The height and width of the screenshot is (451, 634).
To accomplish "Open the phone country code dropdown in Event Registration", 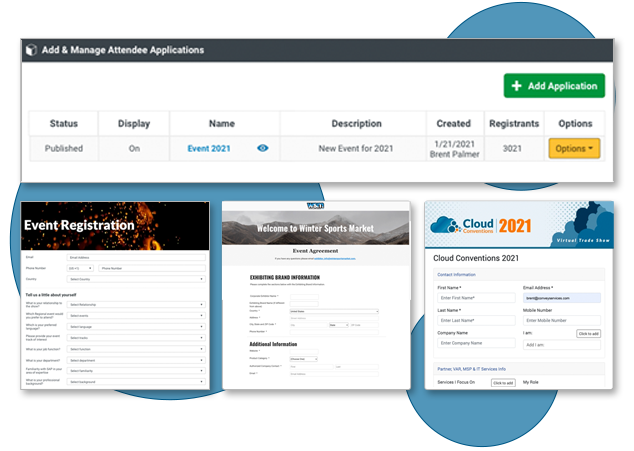I will tap(80, 268).
